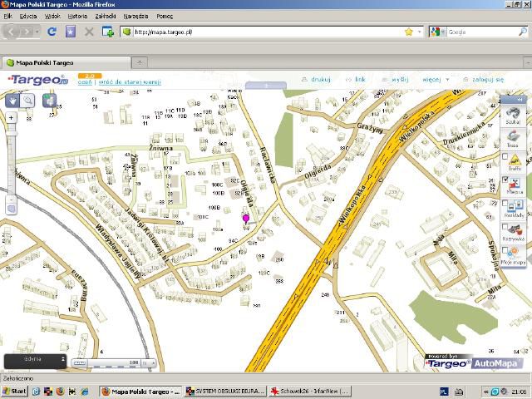Click the oceń rating link
Image resolution: width=532 pixels, height=399 pixels.
(x=85, y=82)
